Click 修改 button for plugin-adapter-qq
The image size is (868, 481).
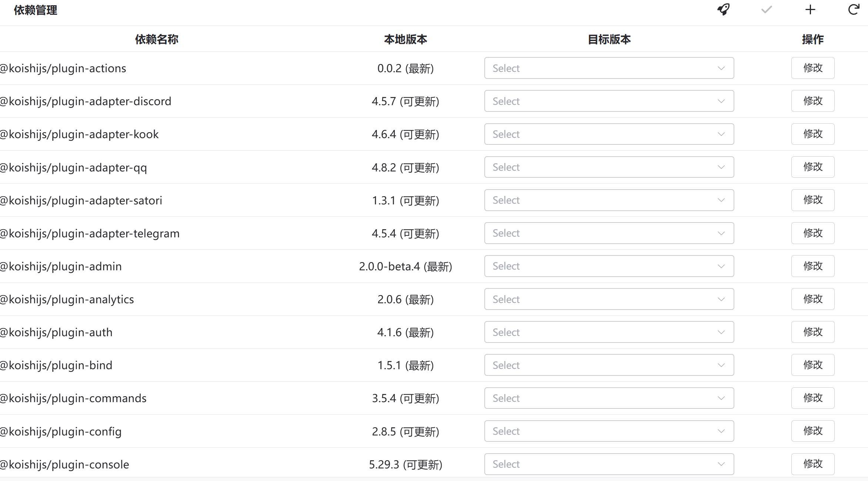813,167
